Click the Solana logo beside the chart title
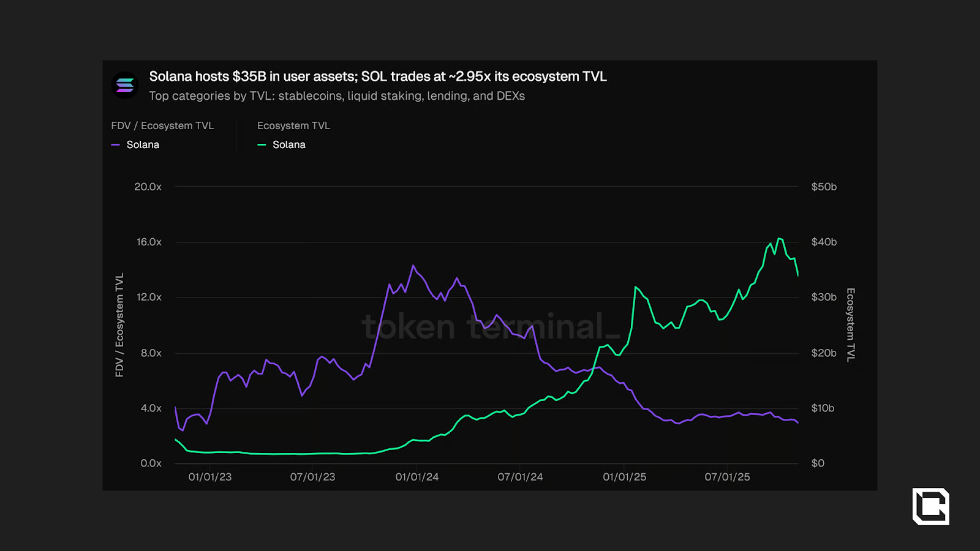The height and width of the screenshot is (551, 980). [125, 85]
